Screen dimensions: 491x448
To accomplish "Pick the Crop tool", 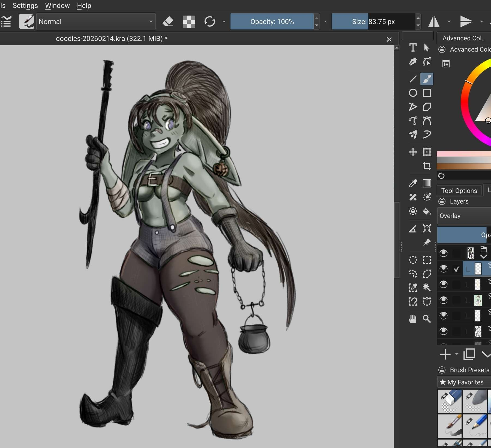I will 427,166.
